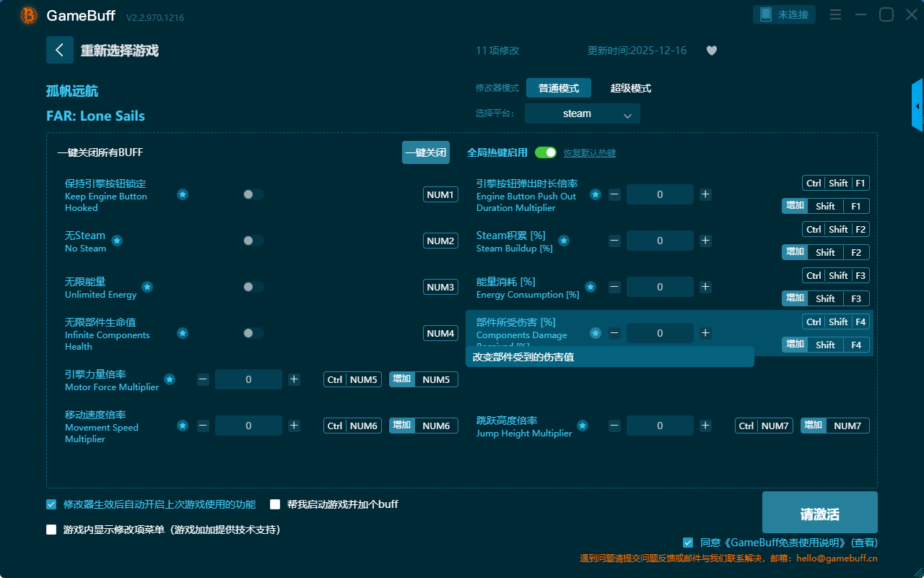Screen dimensions: 924x578
Task: Click the Movement Speed Multiplier value field
Action: 248,426
